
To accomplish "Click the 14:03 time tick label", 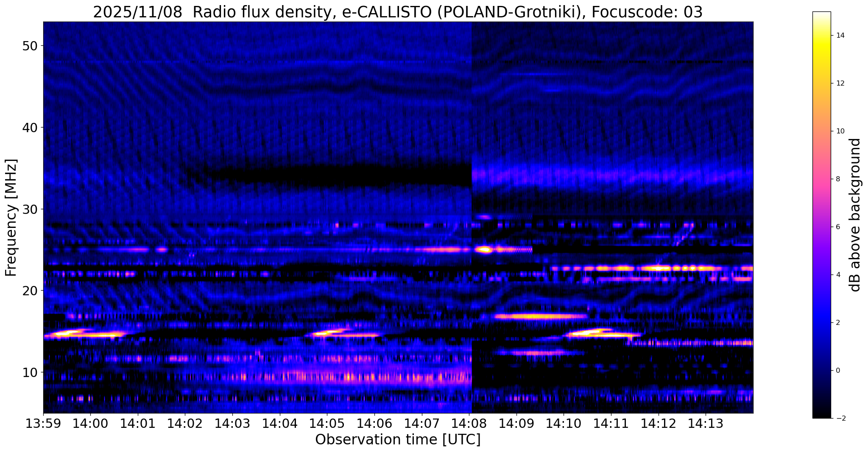I will tap(232, 424).
